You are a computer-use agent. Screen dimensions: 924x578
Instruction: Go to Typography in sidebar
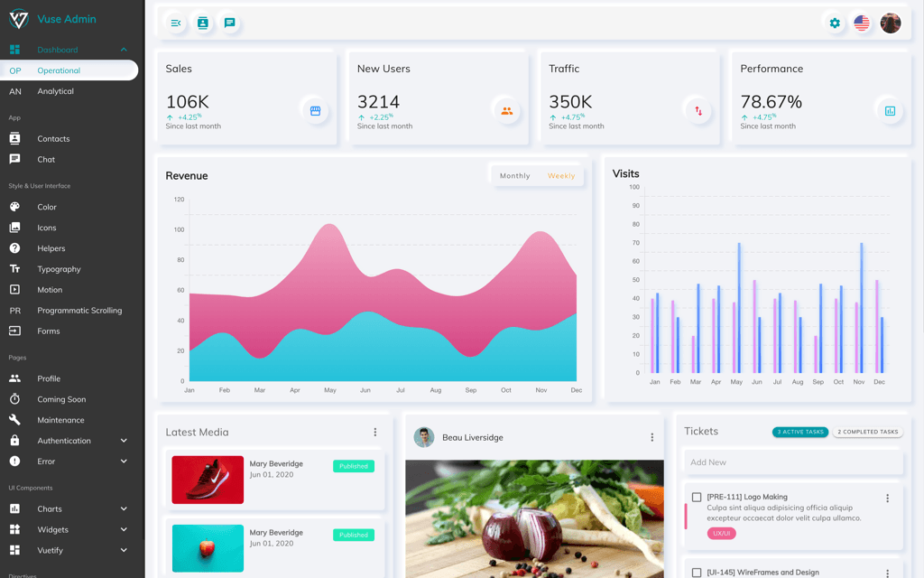[59, 269]
